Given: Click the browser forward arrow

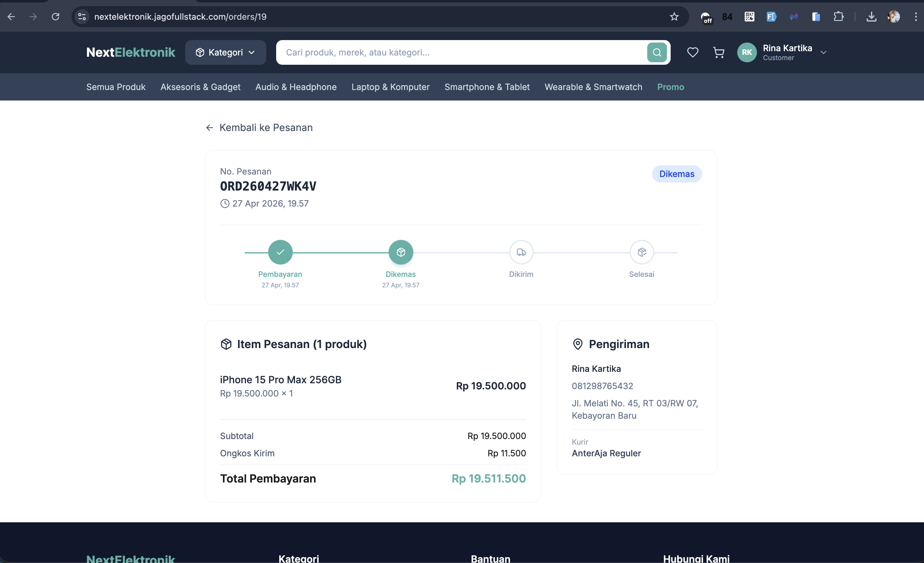Looking at the screenshot, I should click(x=33, y=17).
